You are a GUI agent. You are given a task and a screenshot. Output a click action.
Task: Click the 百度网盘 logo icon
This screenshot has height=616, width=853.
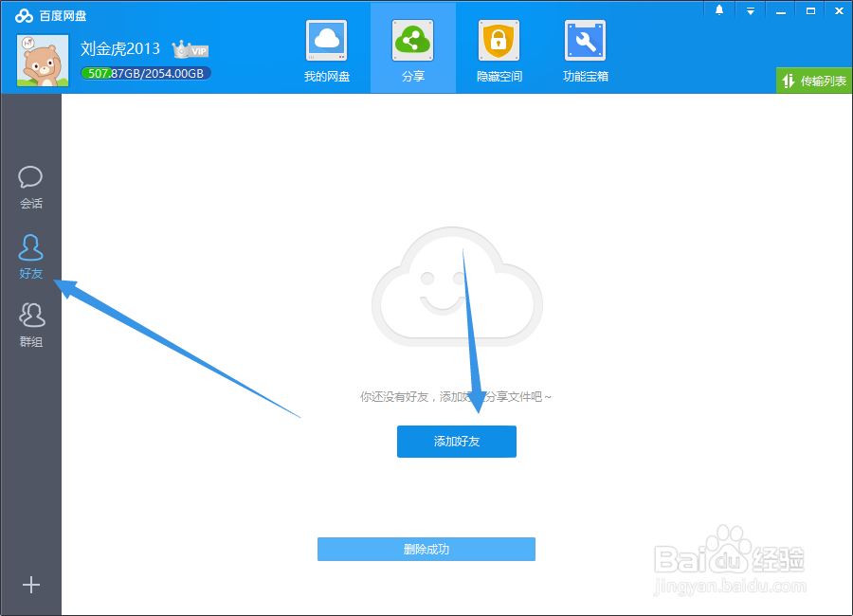point(24,16)
